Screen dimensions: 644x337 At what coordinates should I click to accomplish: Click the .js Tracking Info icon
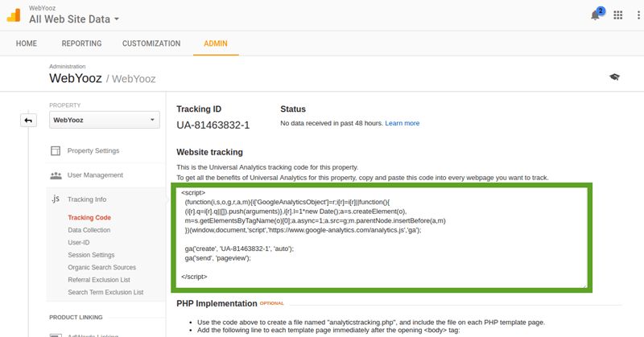point(56,199)
